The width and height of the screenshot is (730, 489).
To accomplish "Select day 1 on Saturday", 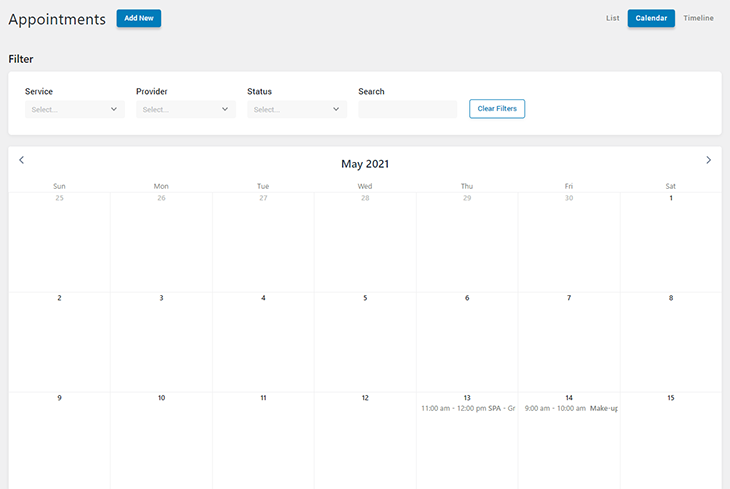I will (671, 198).
